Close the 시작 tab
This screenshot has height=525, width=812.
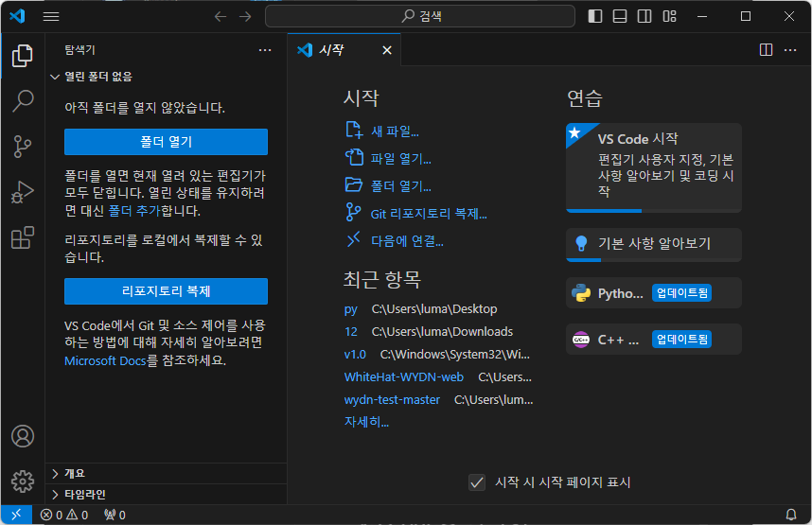(x=387, y=50)
